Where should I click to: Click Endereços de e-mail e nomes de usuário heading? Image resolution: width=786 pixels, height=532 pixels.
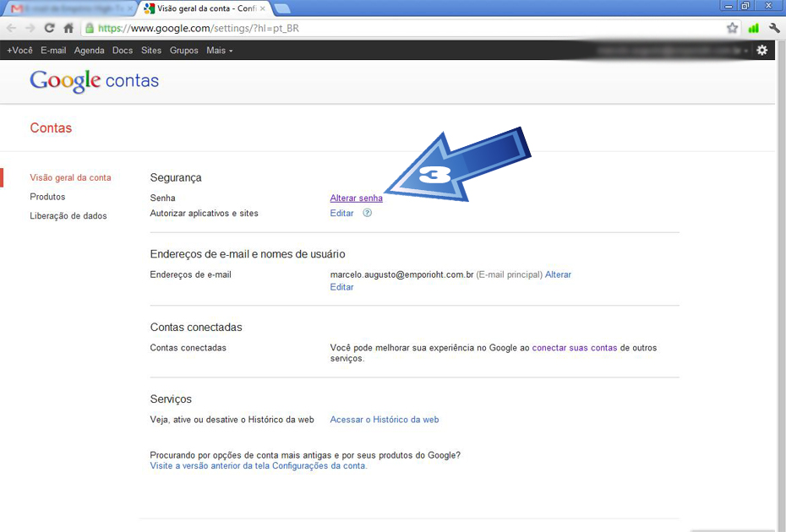pos(248,254)
